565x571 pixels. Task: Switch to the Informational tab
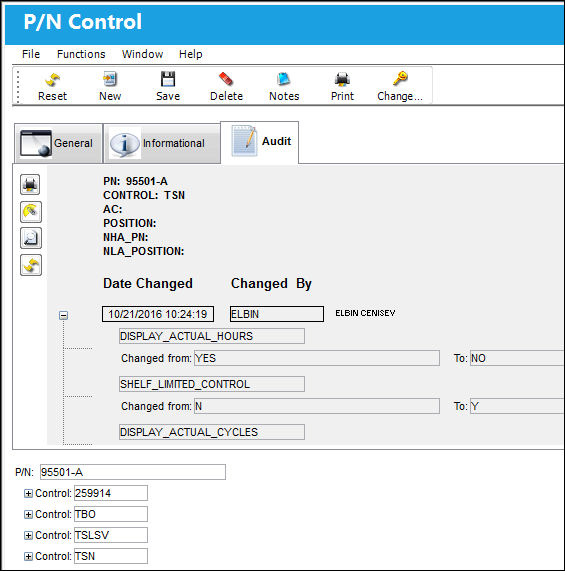[x=162, y=143]
